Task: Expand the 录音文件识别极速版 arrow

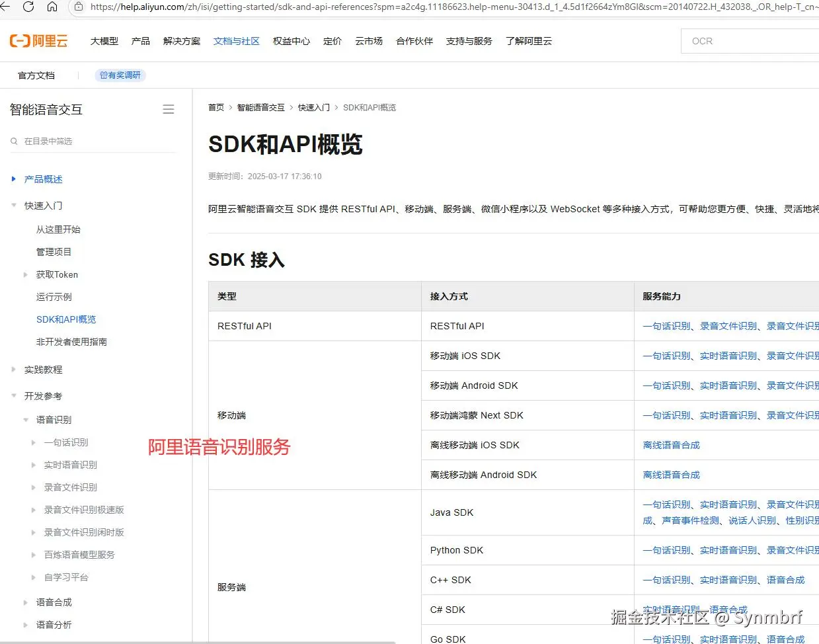Action: (34, 510)
